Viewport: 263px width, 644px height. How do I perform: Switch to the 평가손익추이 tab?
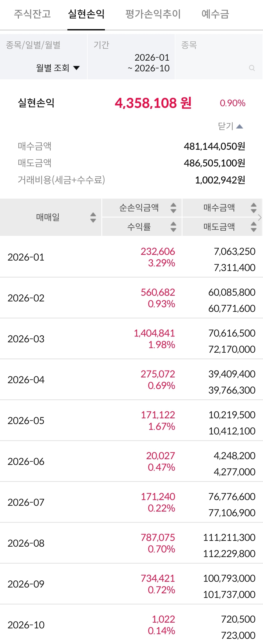click(153, 14)
